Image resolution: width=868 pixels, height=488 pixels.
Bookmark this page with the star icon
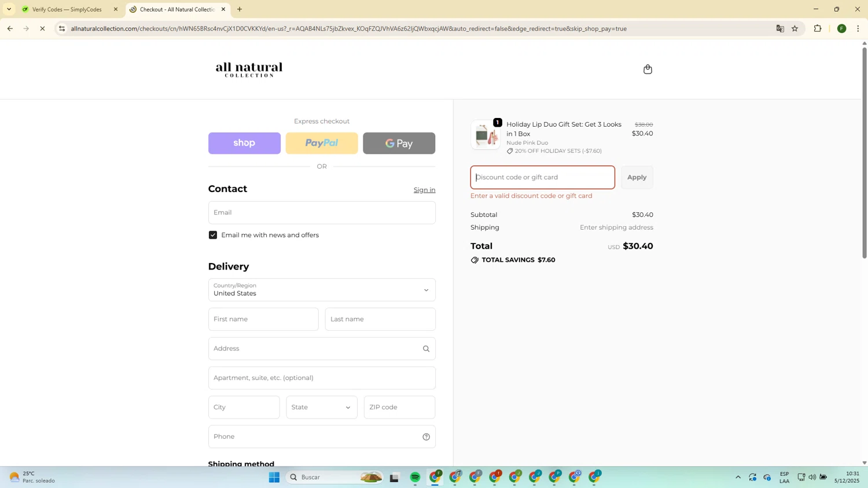click(x=795, y=28)
